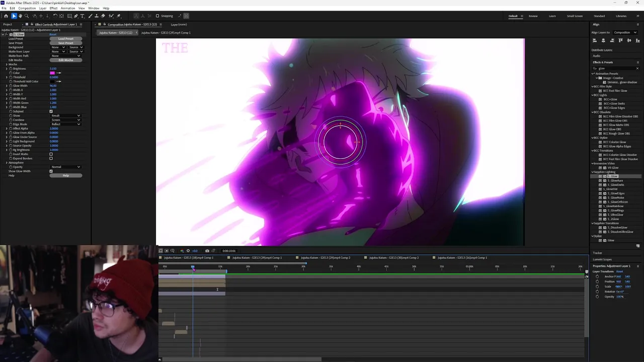Open the Layer menu
Viewport: 644px width, 362px height.
coord(43,8)
